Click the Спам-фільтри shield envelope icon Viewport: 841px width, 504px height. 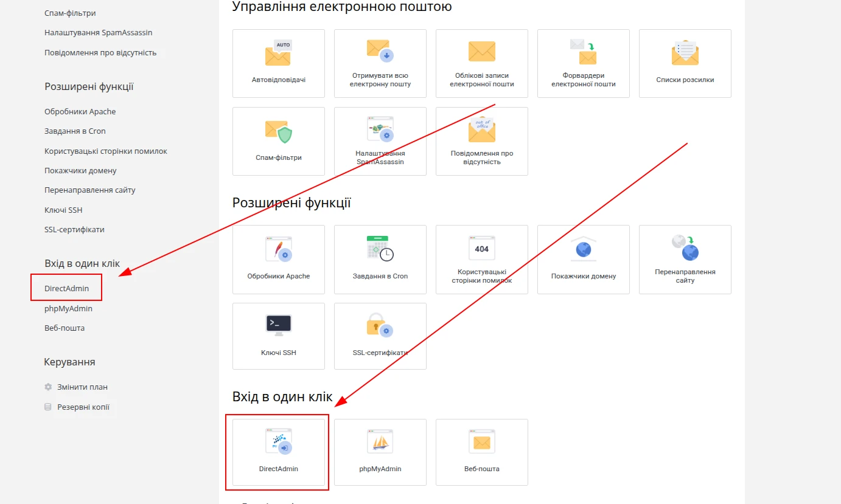click(279, 131)
